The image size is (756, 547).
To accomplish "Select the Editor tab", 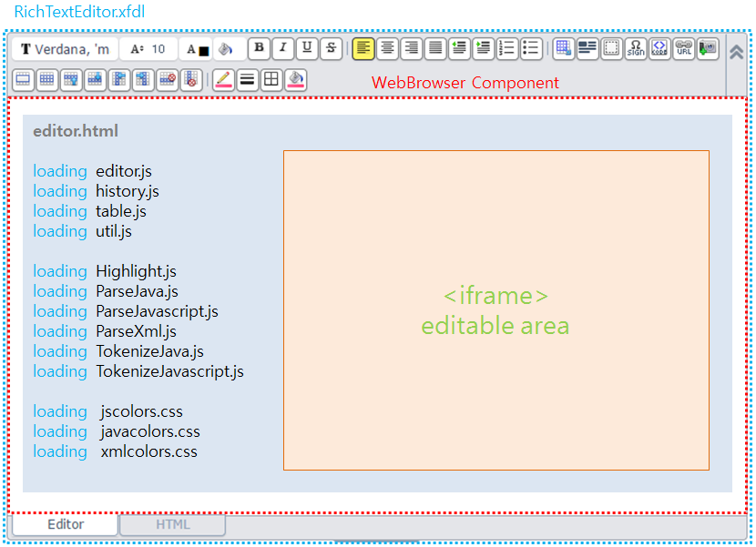I will click(65, 524).
